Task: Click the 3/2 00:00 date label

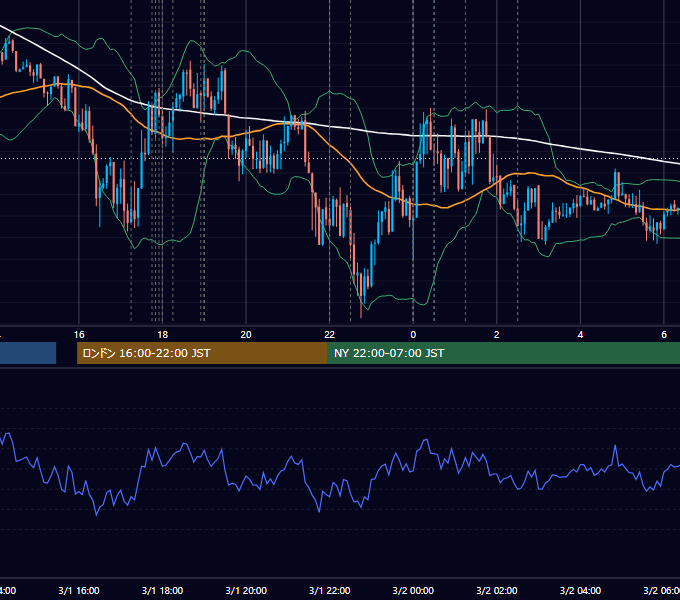Action: pyautogui.click(x=413, y=591)
